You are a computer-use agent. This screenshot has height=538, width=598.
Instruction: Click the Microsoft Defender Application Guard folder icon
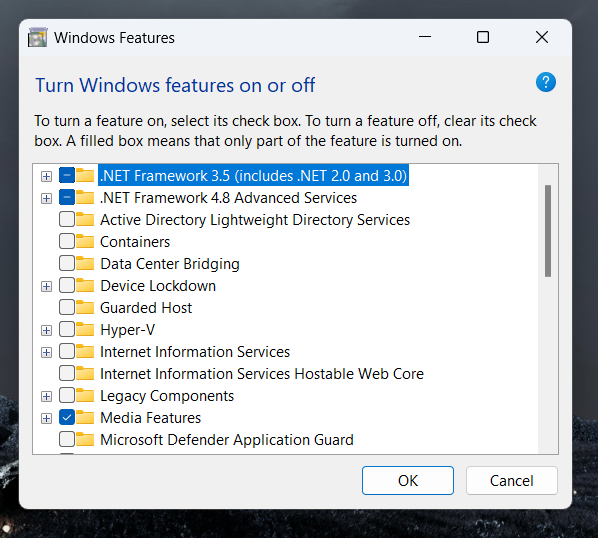85,439
